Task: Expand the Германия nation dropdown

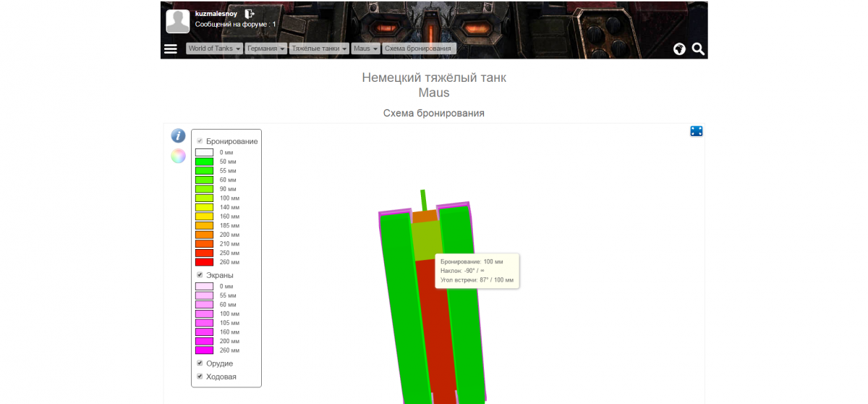Action: pos(265,49)
